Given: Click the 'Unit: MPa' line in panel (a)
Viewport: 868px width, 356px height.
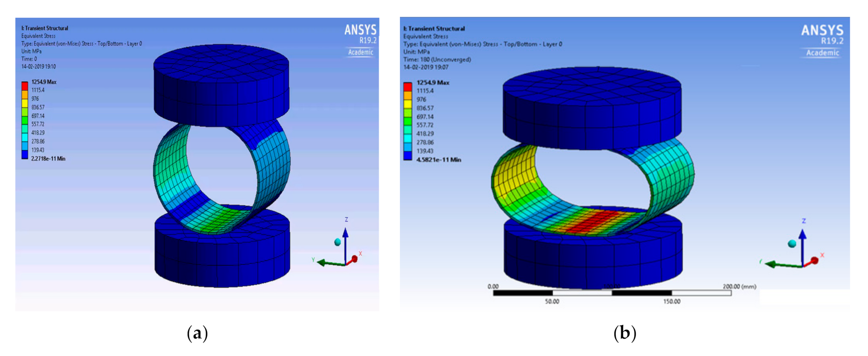Looking at the screenshot, I should click(31, 51).
